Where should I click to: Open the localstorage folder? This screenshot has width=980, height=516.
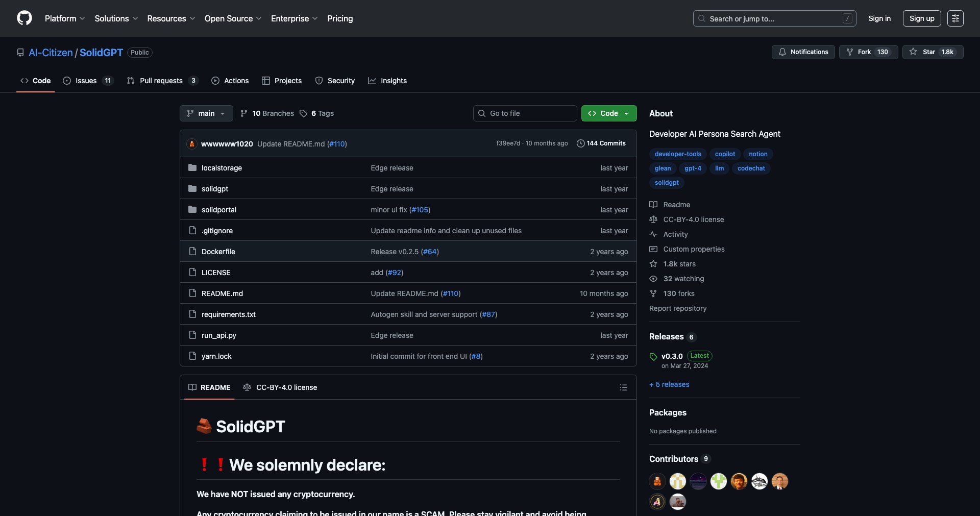coord(222,168)
